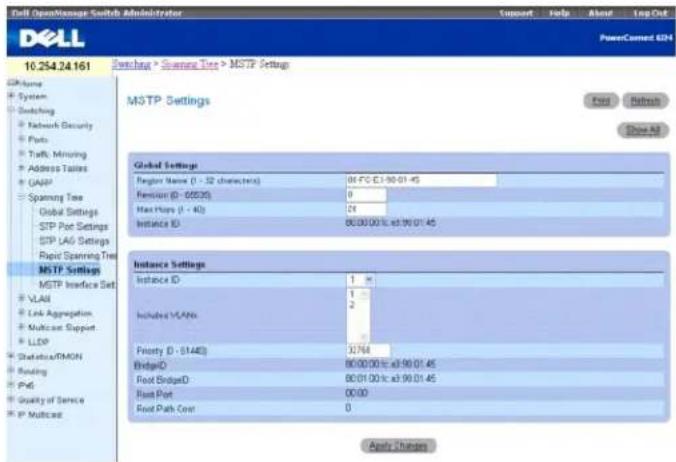Screen dimensions: 676x462
Task: Open the Instance ID dropdown
Action: tap(360, 280)
